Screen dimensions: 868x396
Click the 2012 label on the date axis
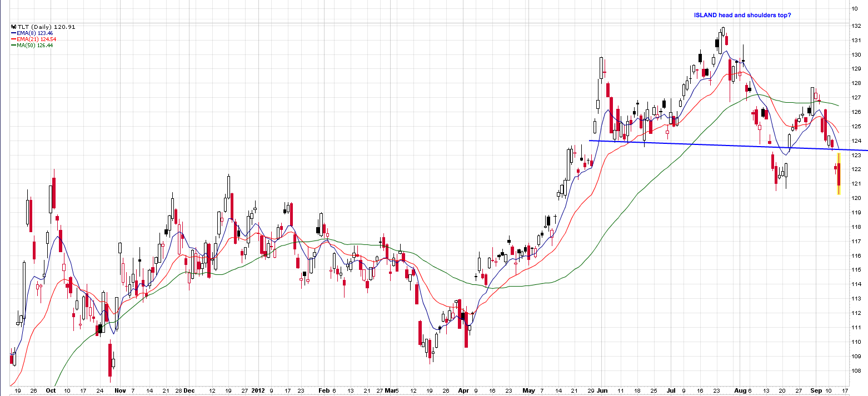coord(258,391)
